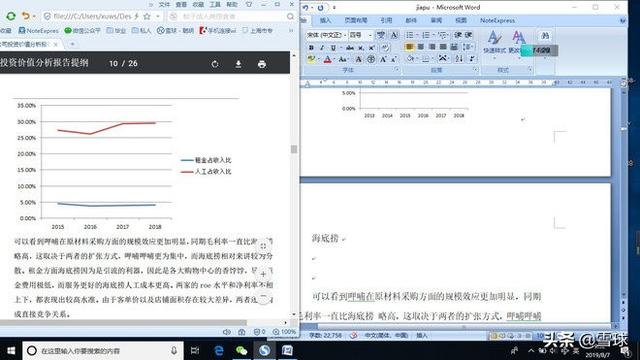Viewport: 640px width, 360px height.
Task: Click the Windows search box
Action: click(x=102, y=351)
